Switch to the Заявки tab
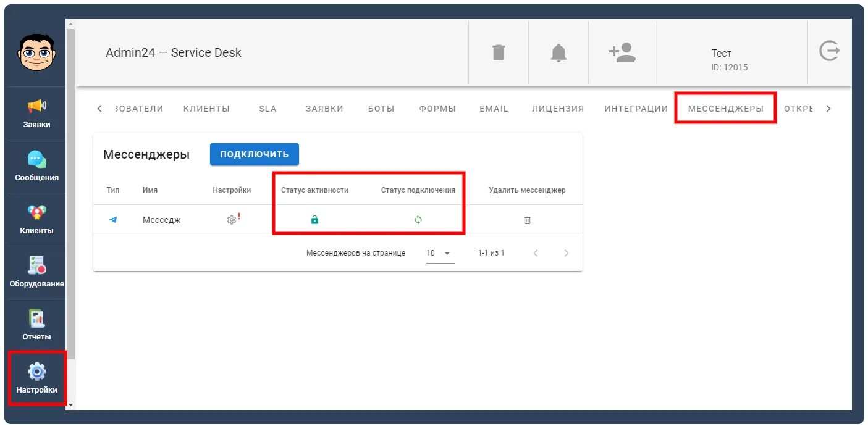 tap(324, 109)
